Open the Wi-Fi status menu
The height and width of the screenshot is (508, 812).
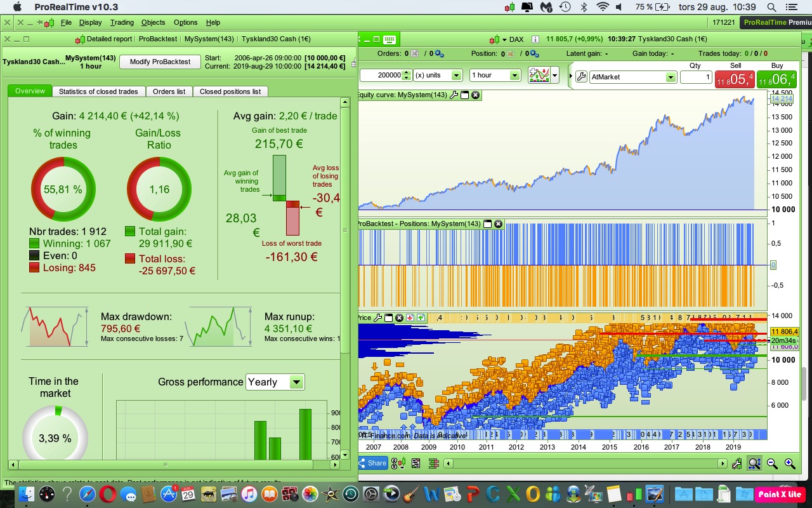coord(603,7)
